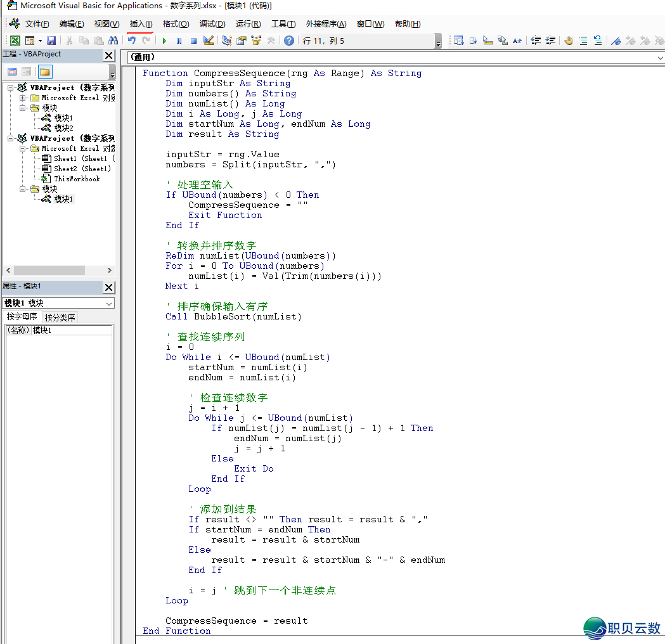Click the Copy icon in the toolbar
The width and height of the screenshot is (665, 644).
(x=84, y=41)
